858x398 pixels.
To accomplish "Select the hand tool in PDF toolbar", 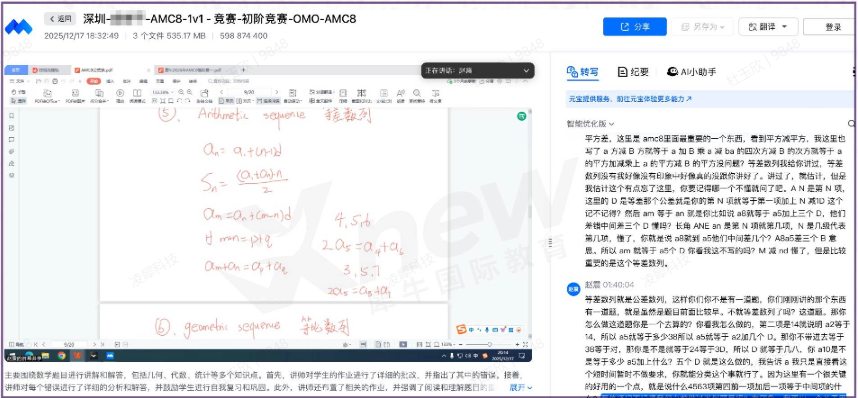I will pos(19,92).
